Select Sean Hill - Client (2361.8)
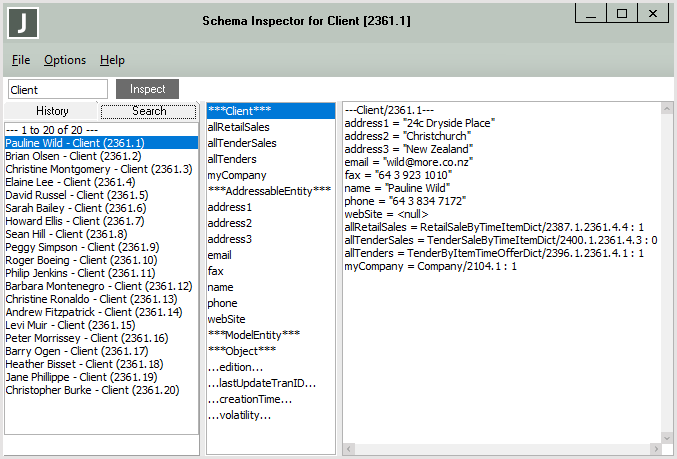Viewport: 677px width, 459px height. click(x=66, y=234)
